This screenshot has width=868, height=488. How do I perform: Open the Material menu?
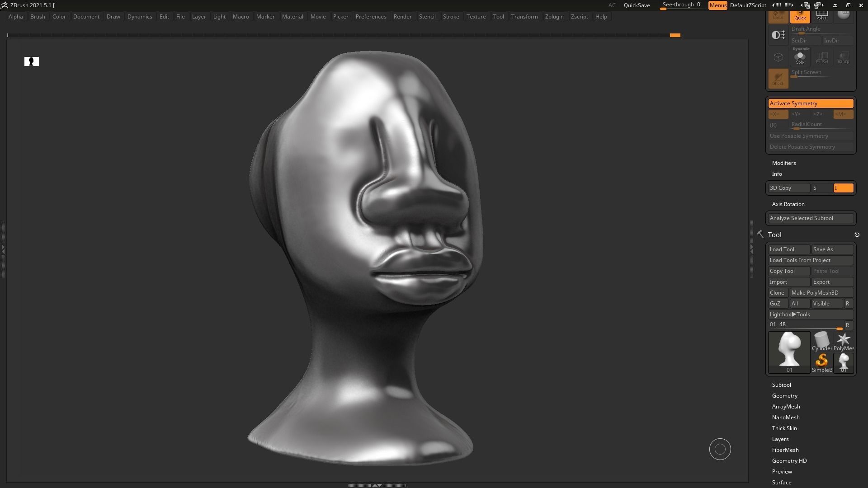click(x=292, y=17)
